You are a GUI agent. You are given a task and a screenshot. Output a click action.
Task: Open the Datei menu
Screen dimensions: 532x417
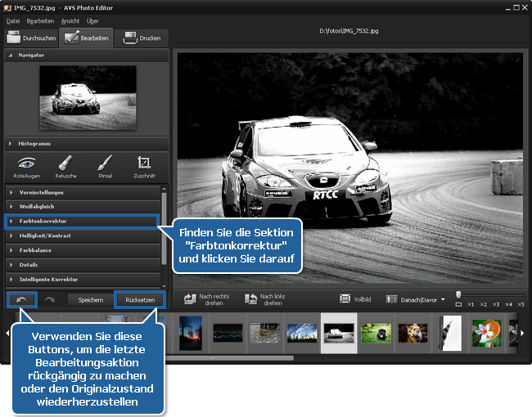[x=13, y=20]
